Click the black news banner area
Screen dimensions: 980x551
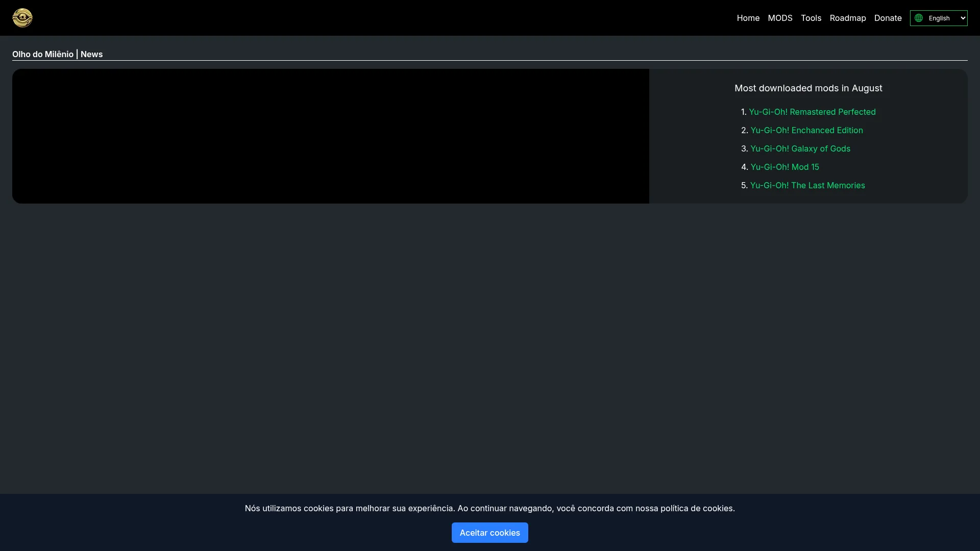click(x=331, y=136)
